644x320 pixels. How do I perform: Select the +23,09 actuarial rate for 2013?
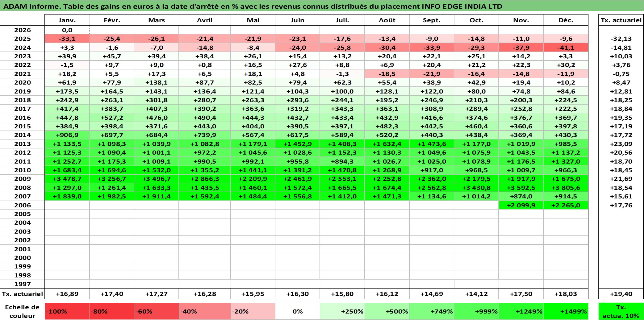click(621, 144)
